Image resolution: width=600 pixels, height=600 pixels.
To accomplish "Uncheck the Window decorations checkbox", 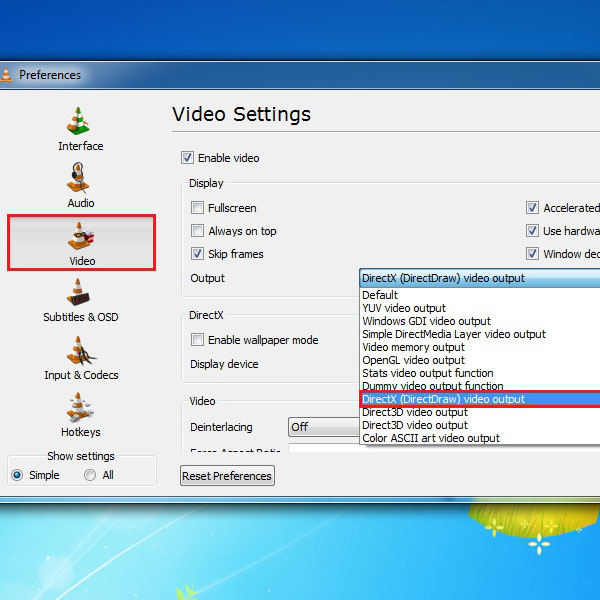I will (532, 254).
